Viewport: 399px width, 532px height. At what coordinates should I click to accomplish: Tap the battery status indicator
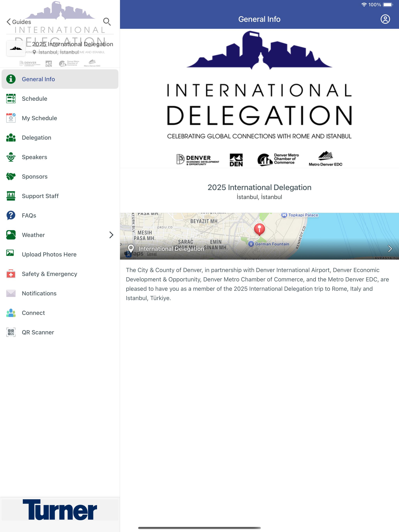(x=388, y=4)
